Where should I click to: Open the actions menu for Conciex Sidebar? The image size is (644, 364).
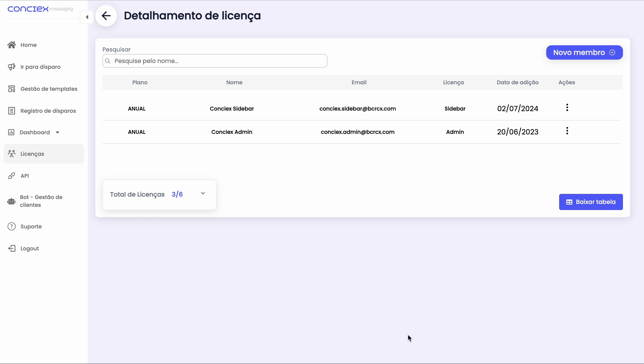(x=567, y=108)
